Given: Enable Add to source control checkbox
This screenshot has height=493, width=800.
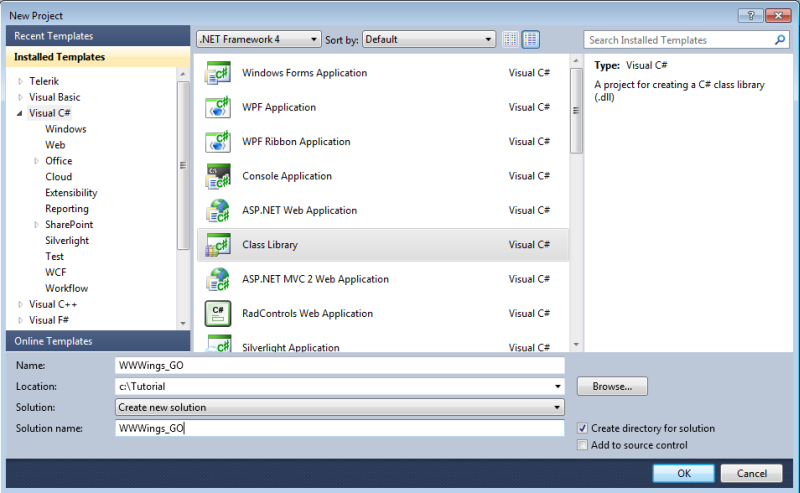Looking at the screenshot, I should [x=583, y=445].
